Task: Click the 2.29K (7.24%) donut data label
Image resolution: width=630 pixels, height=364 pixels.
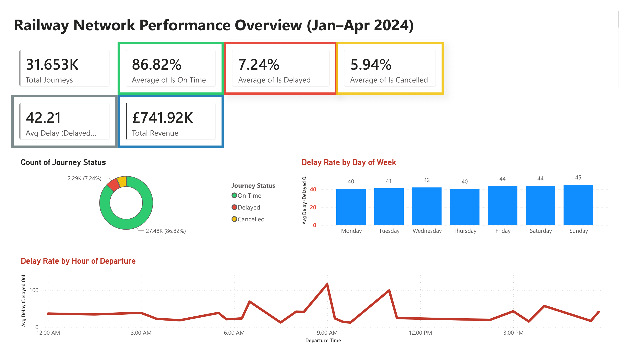Action: pyautogui.click(x=84, y=178)
